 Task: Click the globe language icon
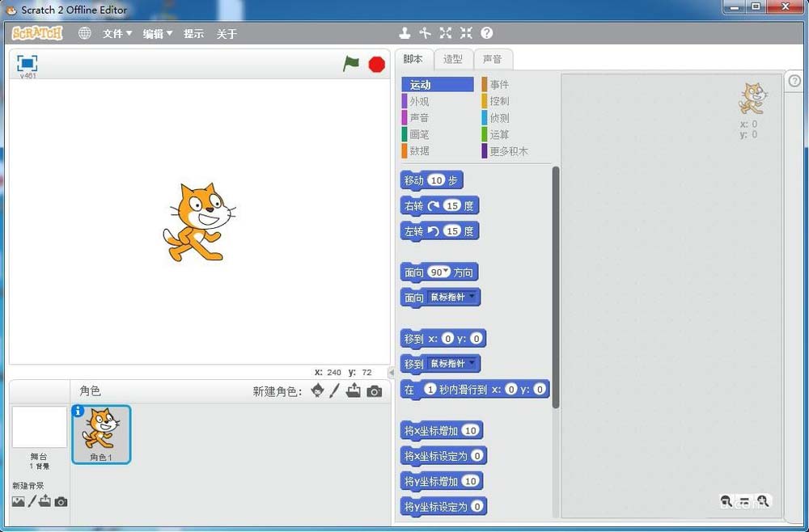click(85, 33)
